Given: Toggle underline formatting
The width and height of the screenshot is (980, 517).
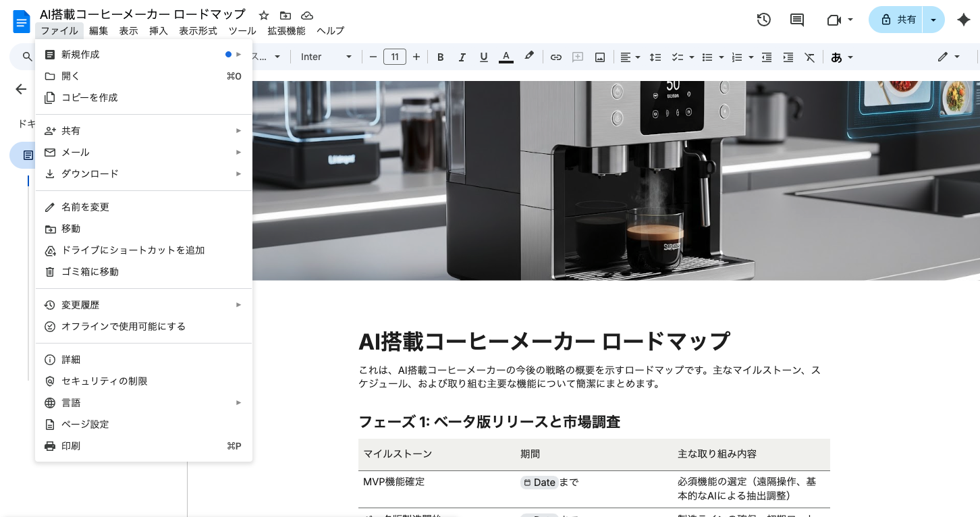Looking at the screenshot, I should [x=483, y=57].
